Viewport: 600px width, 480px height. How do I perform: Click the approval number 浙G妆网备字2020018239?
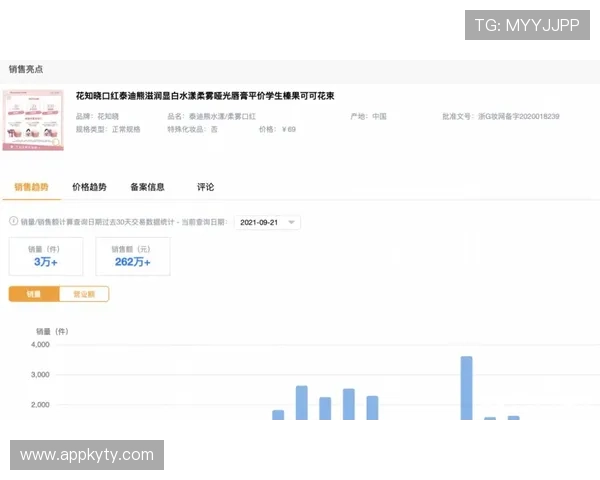coord(518,116)
